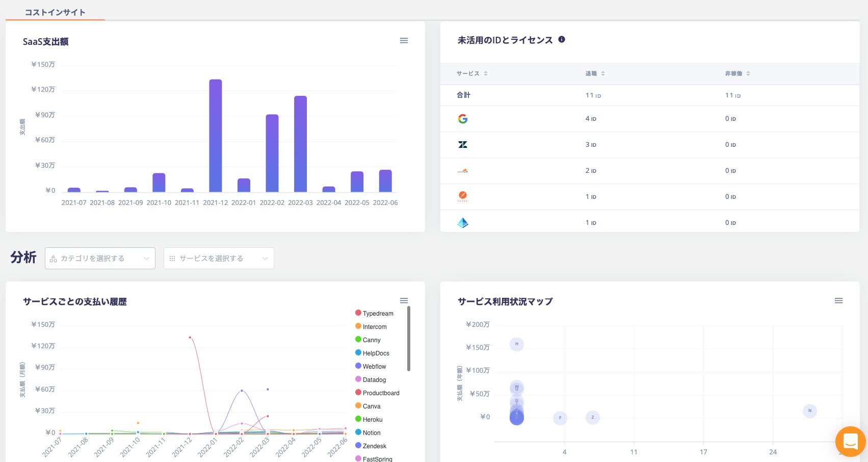
Task: Toggle Intercom series in the legend
Action: (x=371, y=326)
